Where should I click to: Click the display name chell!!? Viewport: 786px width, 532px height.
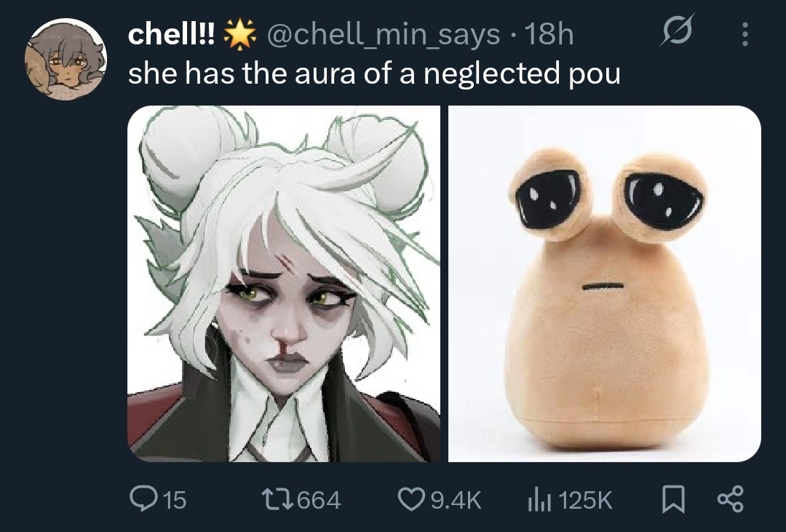click(x=172, y=34)
